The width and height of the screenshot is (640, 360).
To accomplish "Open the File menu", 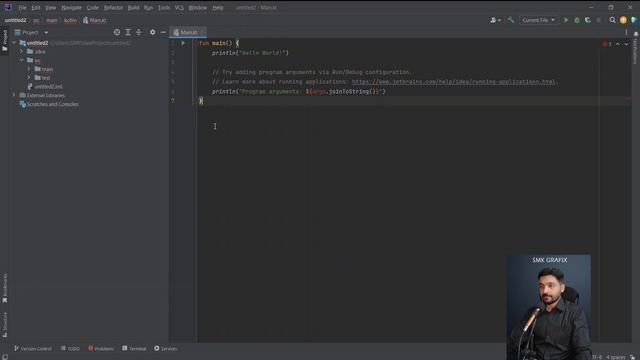I will pyautogui.click(x=22, y=7).
